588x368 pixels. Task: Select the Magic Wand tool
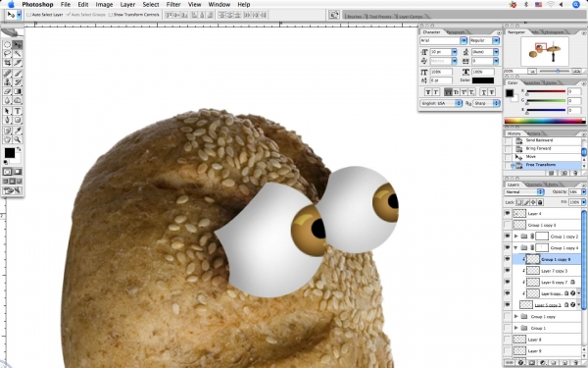[x=18, y=54]
